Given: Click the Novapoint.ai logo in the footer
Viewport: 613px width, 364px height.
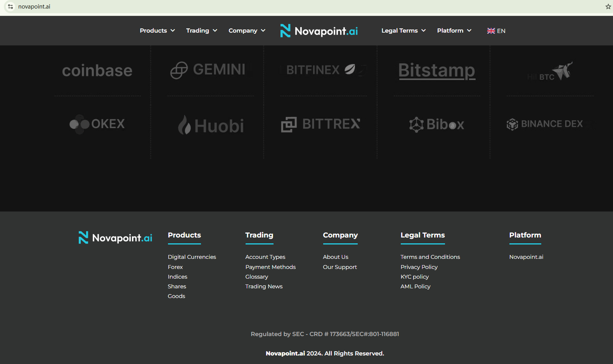Looking at the screenshot, I should pyautogui.click(x=115, y=237).
